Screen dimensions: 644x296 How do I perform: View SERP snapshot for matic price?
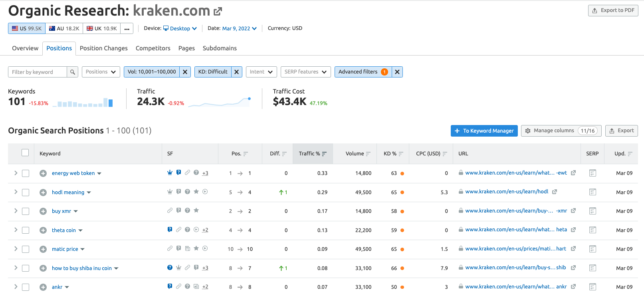[592, 249]
